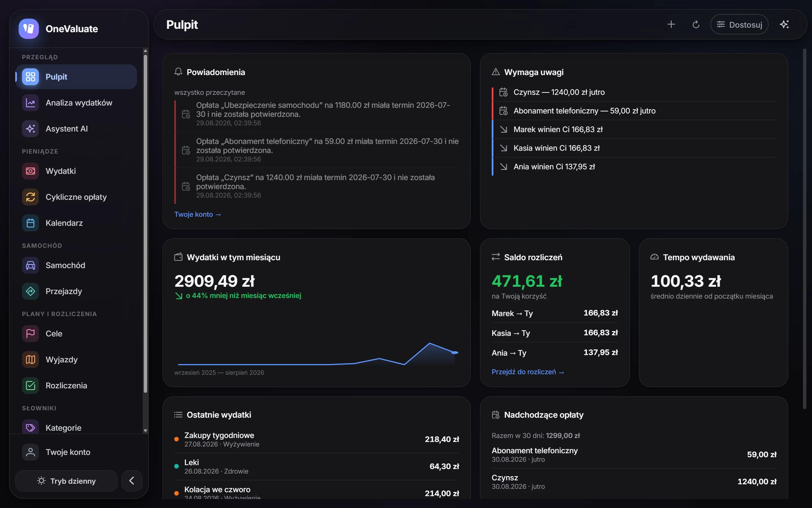Click the Twoje konto user icon
812x508 pixels.
point(30,452)
